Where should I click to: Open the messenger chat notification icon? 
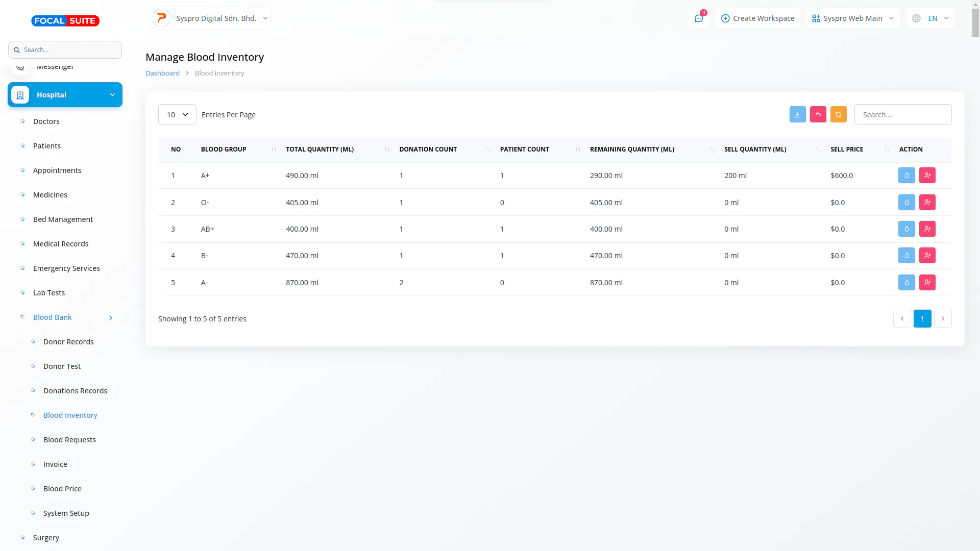(699, 18)
